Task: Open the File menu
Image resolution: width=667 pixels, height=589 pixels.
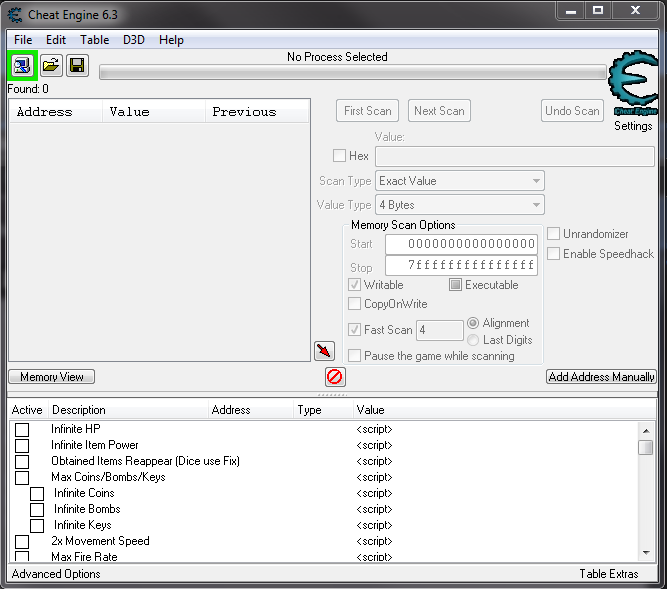Action: pyautogui.click(x=23, y=40)
